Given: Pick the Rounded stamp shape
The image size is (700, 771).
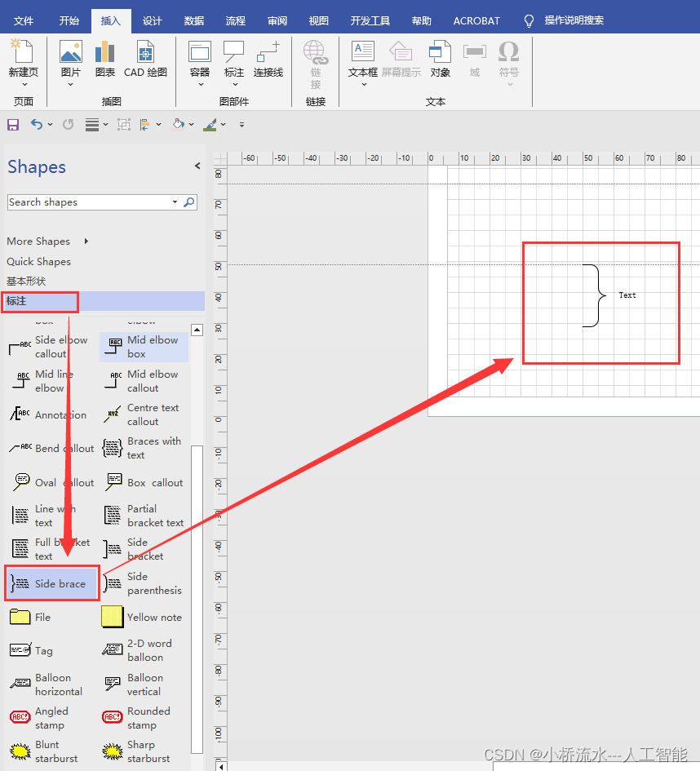Looking at the screenshot, I should (137, 717).
